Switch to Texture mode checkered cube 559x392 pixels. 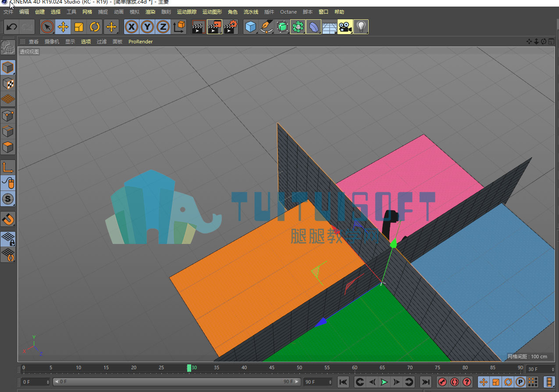coord(8,83)
